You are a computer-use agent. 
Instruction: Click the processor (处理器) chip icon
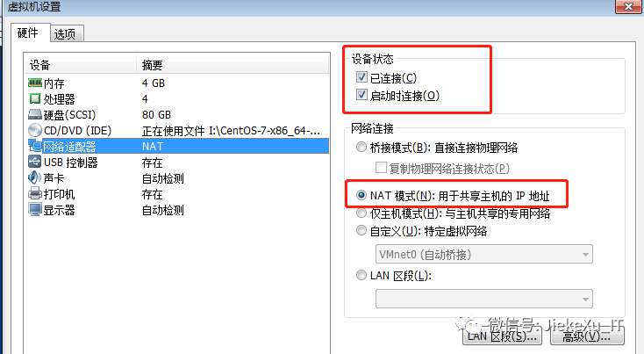(x=35, y=98)
